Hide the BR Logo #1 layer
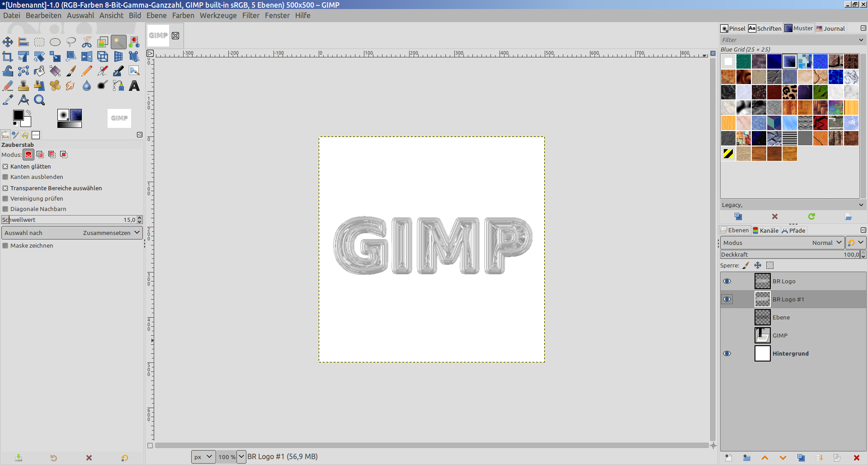 click(727, 299)
